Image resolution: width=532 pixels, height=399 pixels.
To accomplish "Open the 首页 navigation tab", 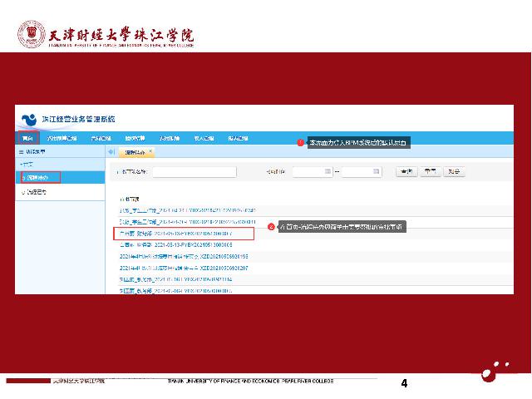I will 27,138.
